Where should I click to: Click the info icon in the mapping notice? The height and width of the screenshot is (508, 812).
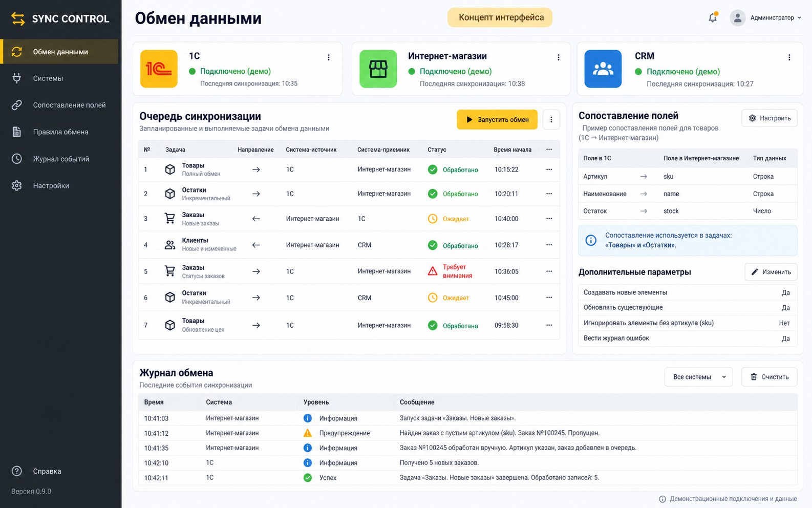590,240
